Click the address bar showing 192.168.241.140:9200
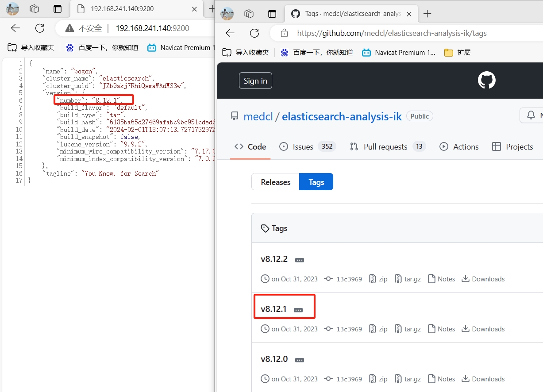The width and height of the screenshot is (543, 392). tap(152, 28)
